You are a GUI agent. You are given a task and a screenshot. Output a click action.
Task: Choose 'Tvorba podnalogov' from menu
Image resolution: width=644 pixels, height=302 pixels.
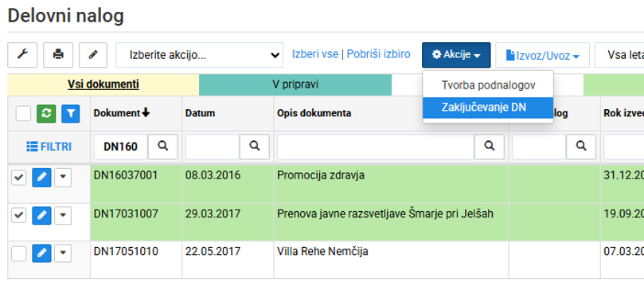488,85
